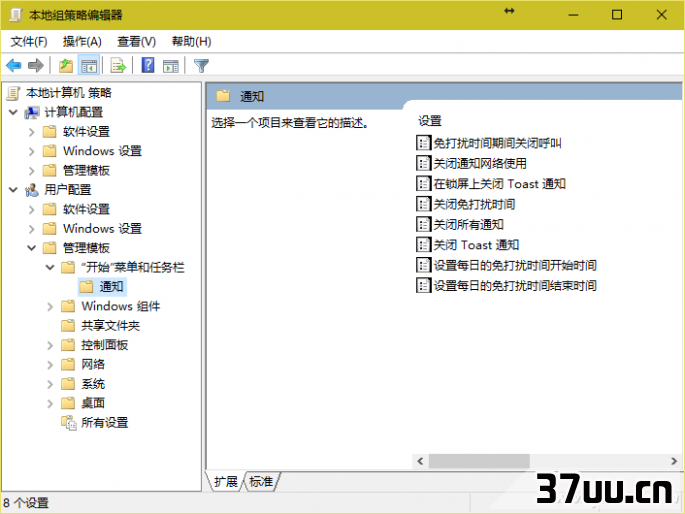Collapse the "开始"菜单和任务栏 node

[50, 267]
